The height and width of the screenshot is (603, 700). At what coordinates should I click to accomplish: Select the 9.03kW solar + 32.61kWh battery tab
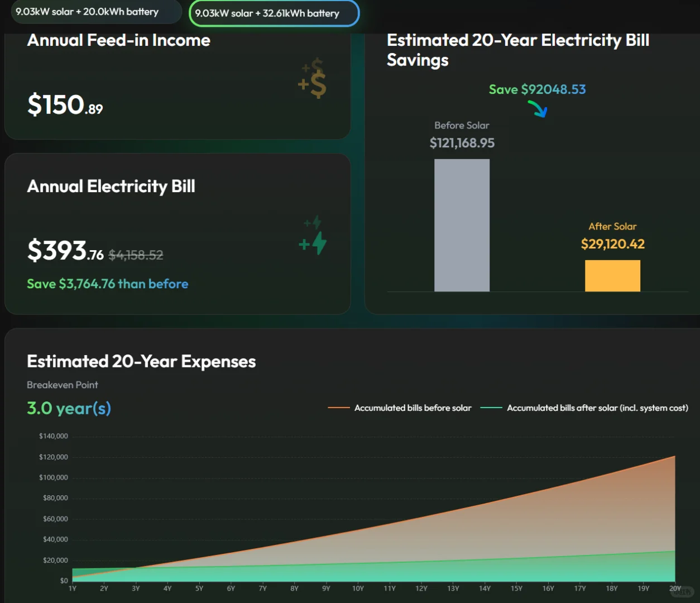point(274,13)
